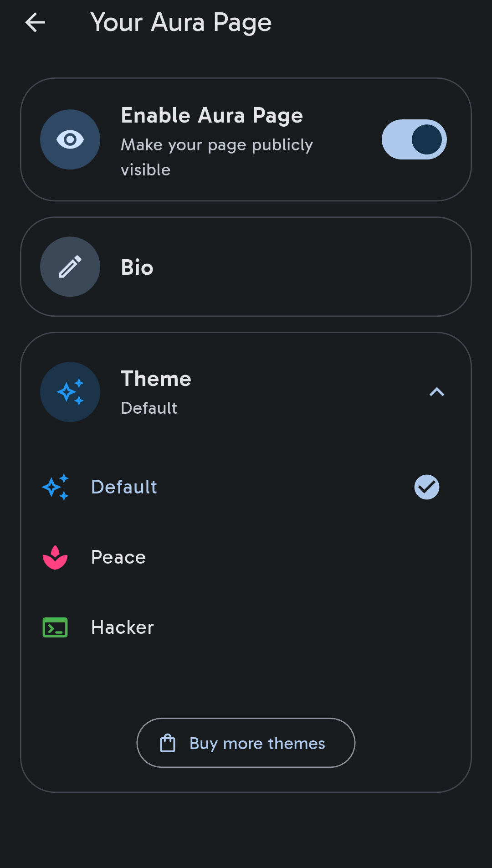The height and width of the screenshot is (868, 492).
Task: Click the eye icon for Aura Page
Action: tap(70, 139)
